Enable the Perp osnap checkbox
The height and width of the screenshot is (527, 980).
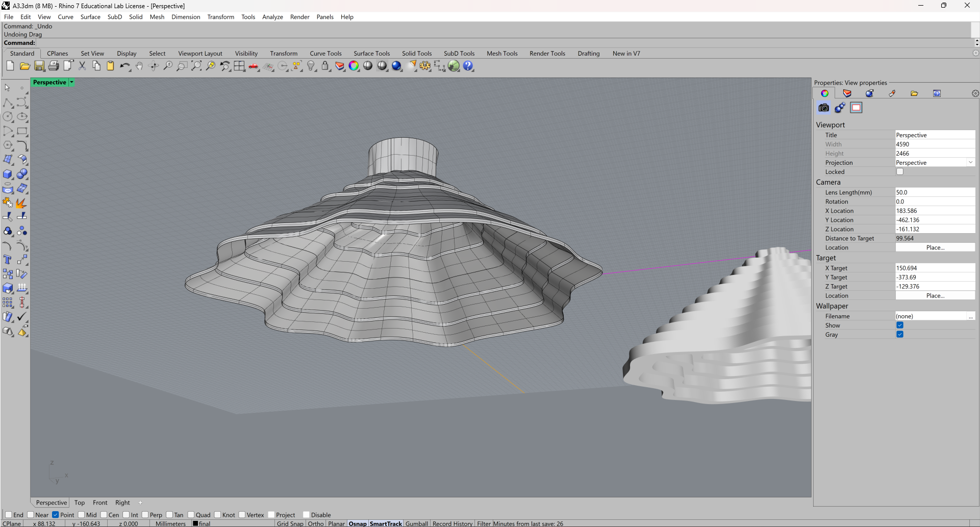(x=145, y=515)
